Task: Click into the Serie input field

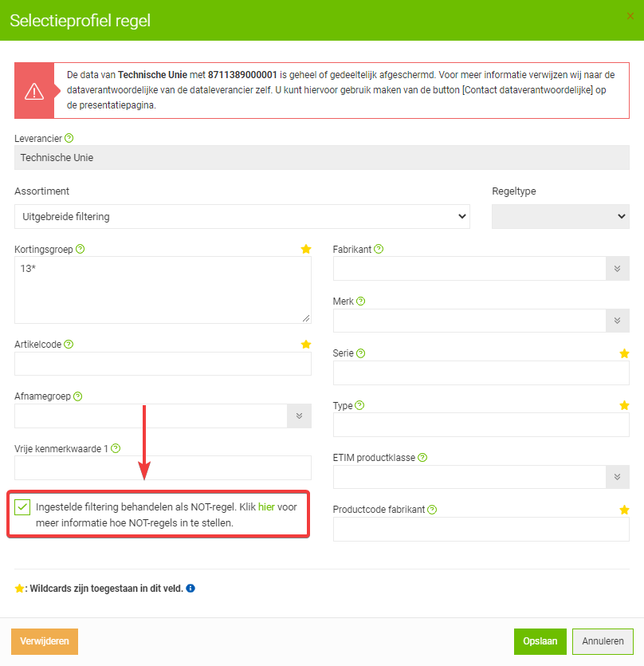Action: (481, 372)
